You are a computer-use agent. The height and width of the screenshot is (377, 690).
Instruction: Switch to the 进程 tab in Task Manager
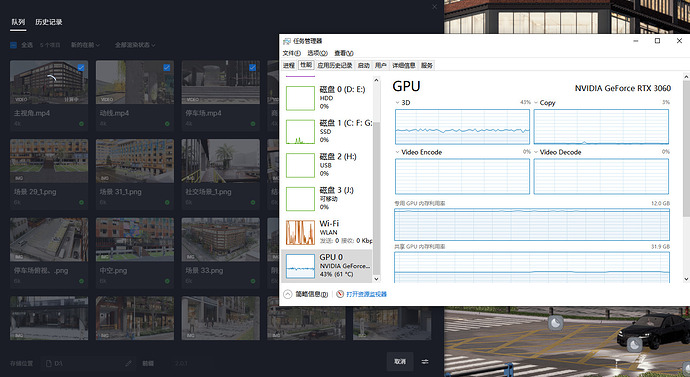pos(289,66)
